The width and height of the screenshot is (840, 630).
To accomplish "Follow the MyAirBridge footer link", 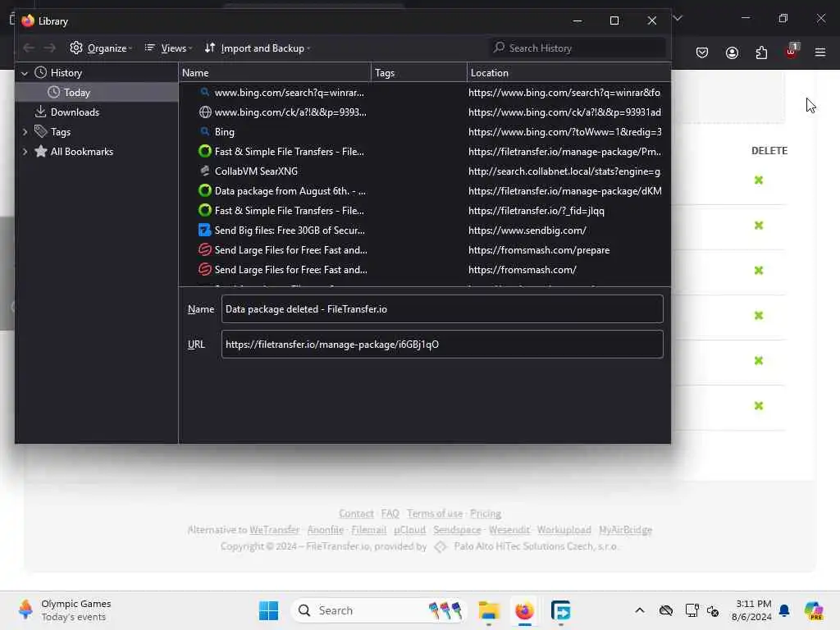I will 625,530.
